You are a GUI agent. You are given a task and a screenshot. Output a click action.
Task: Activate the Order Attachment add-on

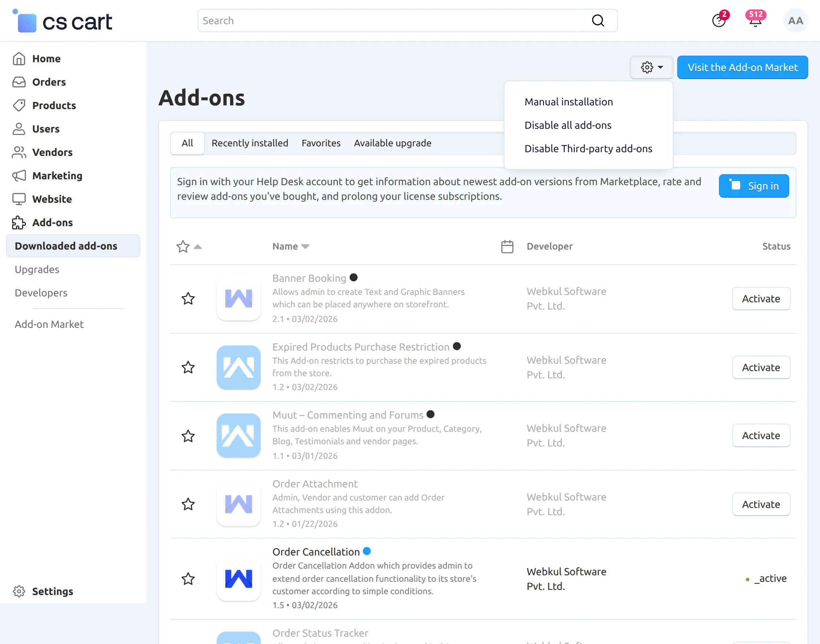point(761,504)
